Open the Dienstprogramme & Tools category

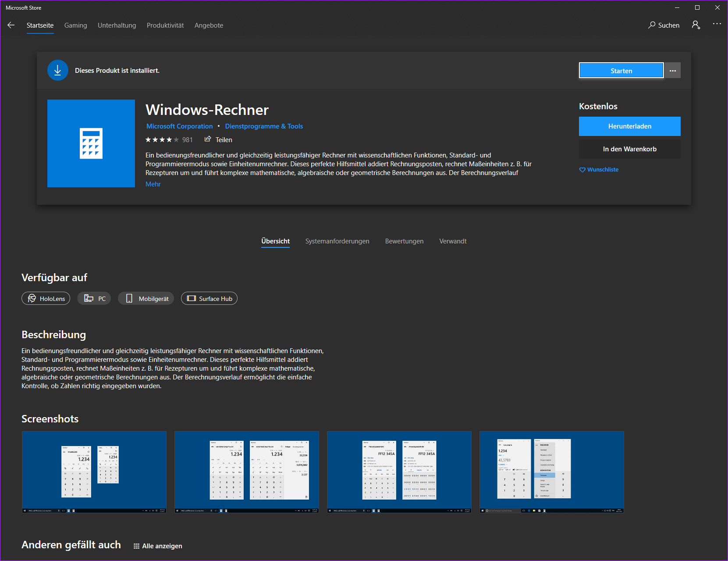[x=264, y=126]
